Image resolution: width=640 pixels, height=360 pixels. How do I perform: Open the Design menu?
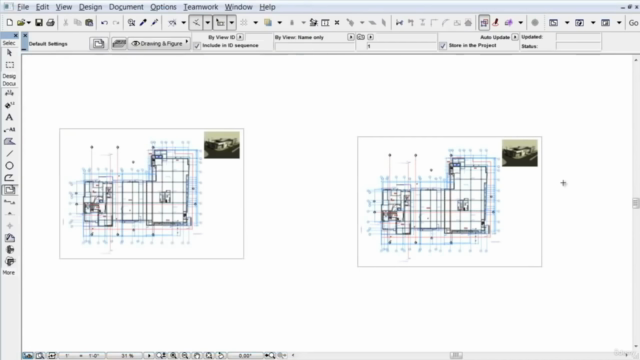pos(90,7)
